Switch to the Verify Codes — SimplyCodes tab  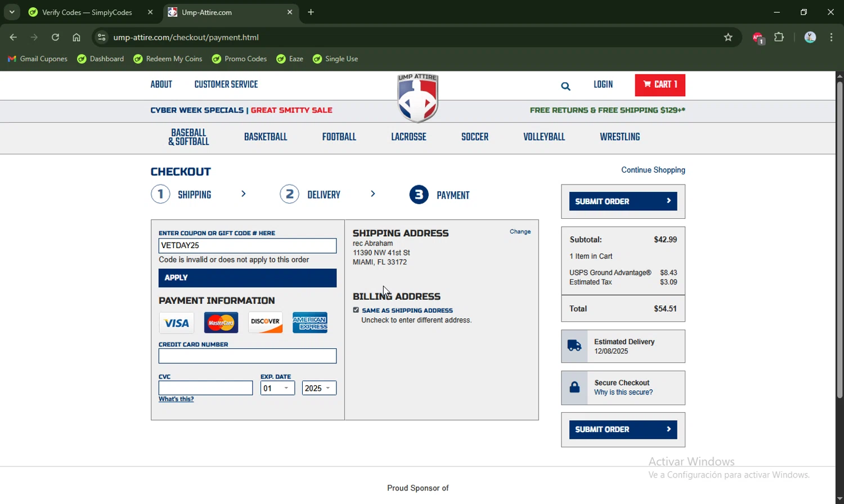tap(87, 12)
